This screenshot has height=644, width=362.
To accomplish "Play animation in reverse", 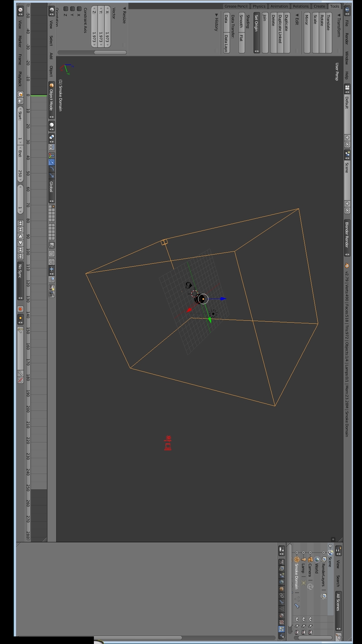I will click(20, 236).
